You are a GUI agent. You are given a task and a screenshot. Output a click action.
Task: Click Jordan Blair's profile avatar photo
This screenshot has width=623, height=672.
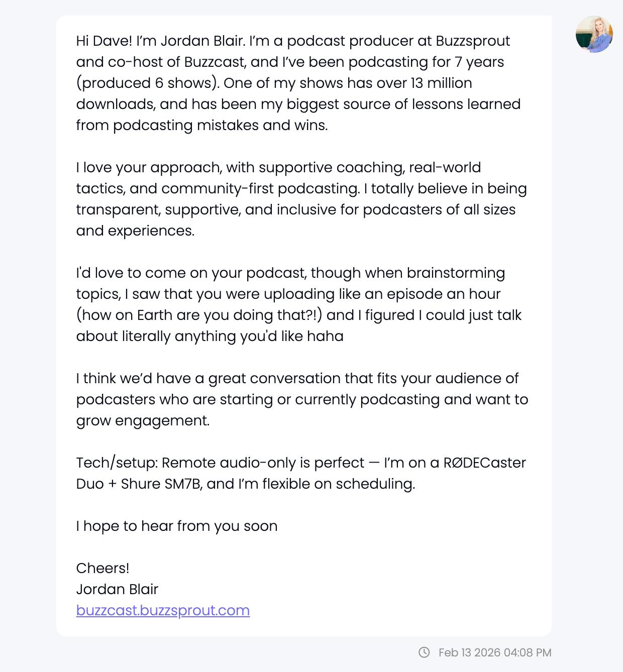click(x=594, y=34)
